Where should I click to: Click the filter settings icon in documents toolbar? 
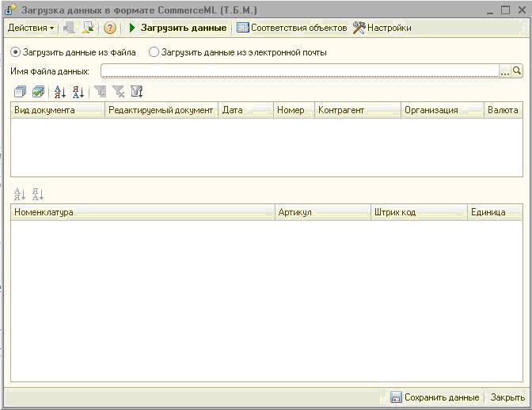136,92
